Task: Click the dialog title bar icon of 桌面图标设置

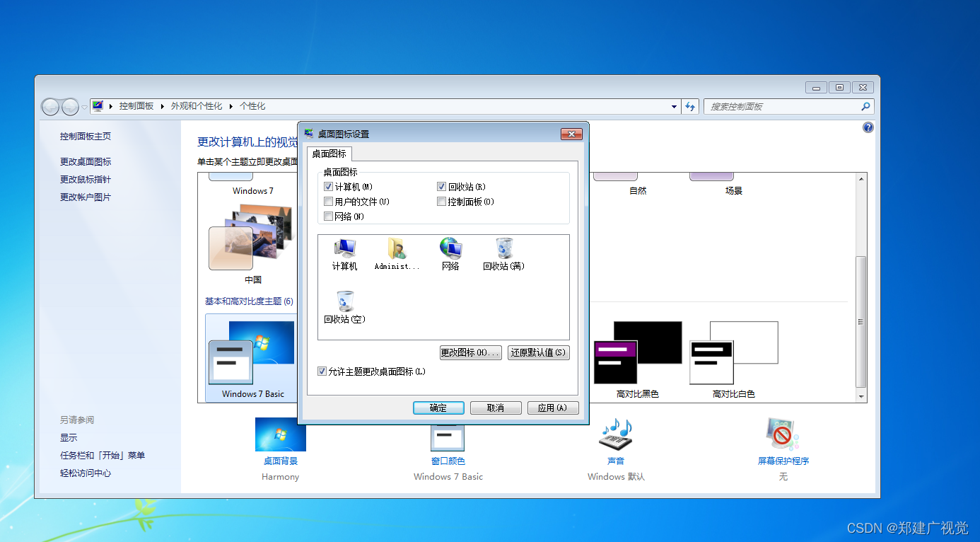Action: [309, 134]
